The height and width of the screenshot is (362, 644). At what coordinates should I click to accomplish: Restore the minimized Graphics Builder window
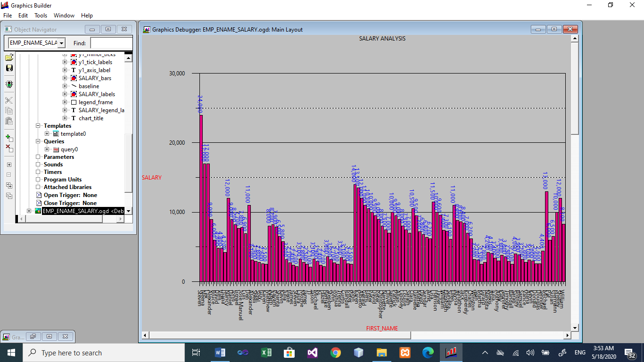coord(32,337)
